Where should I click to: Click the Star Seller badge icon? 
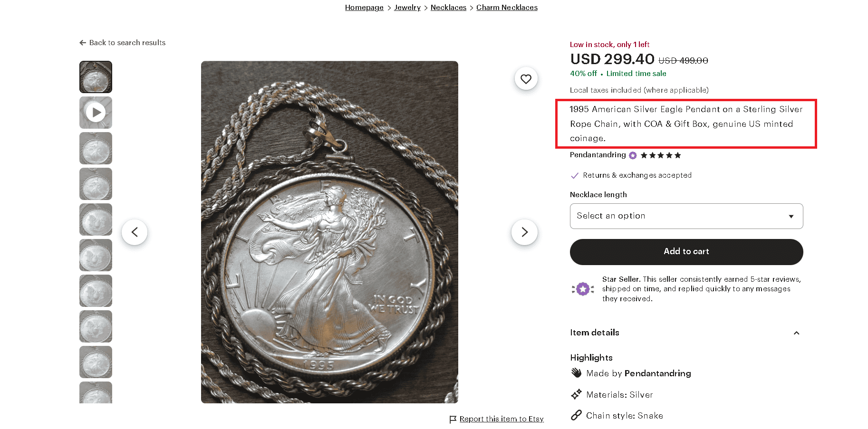[x=583, y=289]
